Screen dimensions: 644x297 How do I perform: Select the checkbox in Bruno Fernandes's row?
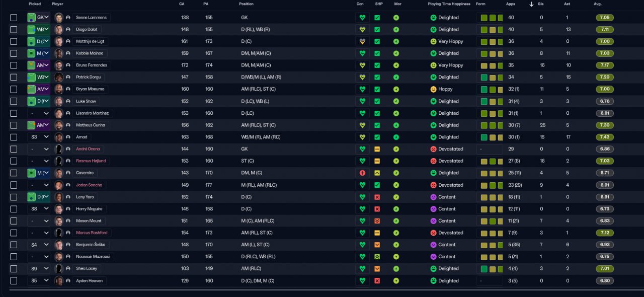14,65
